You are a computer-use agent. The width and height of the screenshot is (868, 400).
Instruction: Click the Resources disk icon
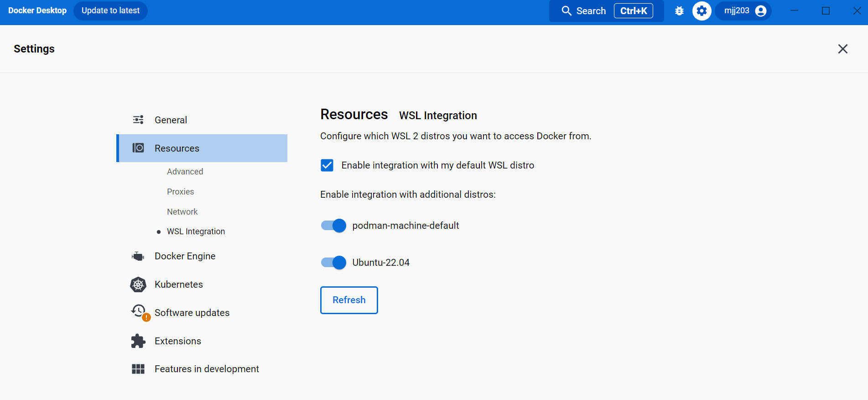[138, 148]
